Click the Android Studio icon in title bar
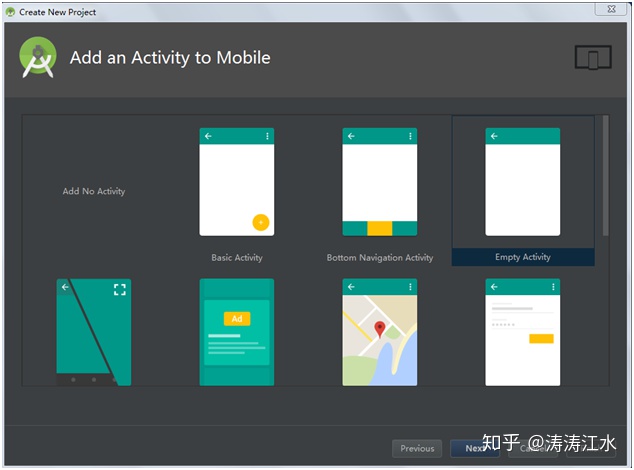Screen dimensions: 634x470 click(11, 12)
